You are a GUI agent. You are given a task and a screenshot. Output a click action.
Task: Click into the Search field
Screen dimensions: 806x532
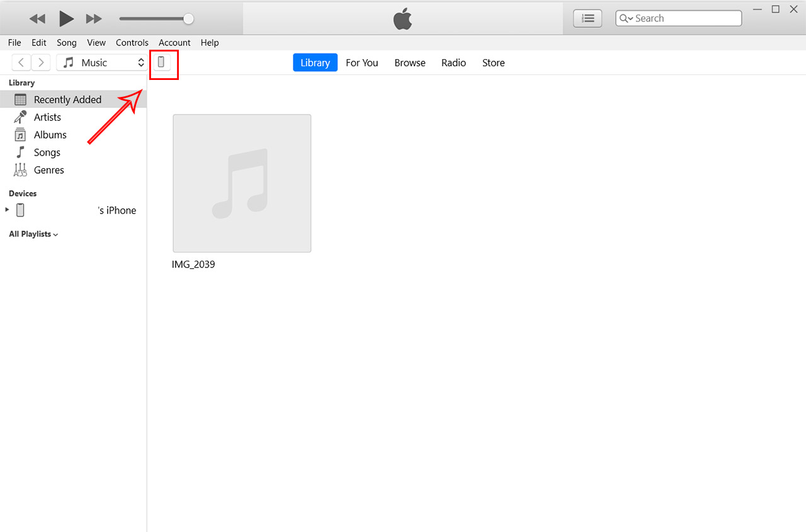(678, 18)
